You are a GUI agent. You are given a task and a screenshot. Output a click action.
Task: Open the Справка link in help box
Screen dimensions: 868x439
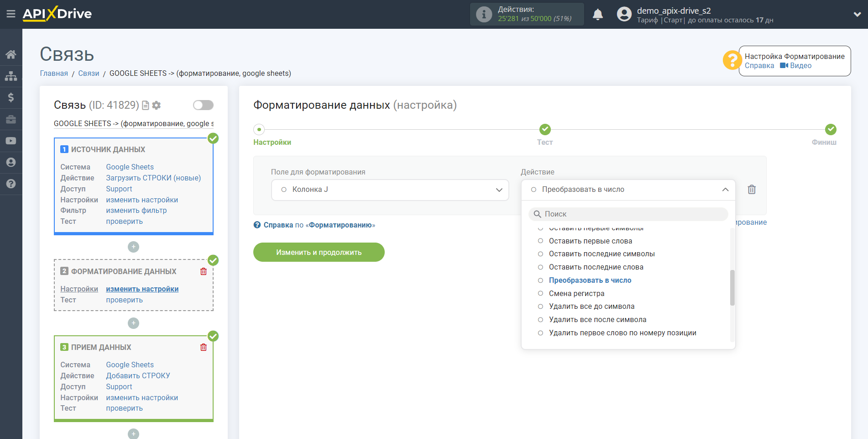759,66
